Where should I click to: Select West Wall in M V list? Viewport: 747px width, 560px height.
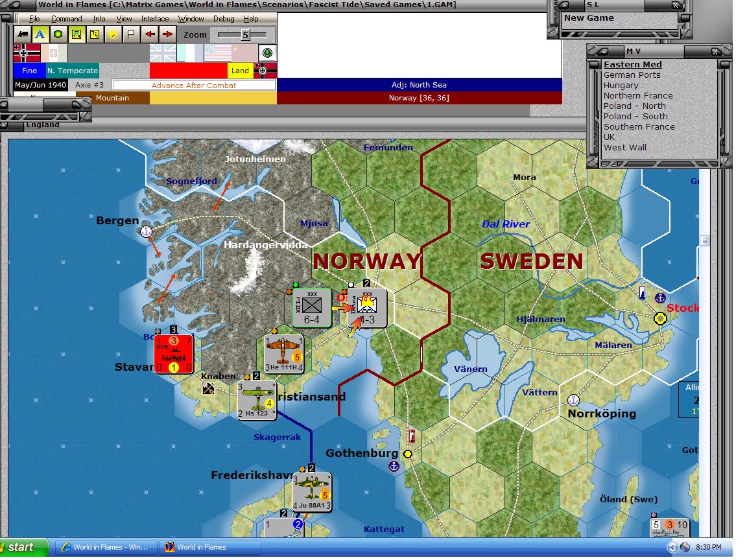tap(625, 148)
